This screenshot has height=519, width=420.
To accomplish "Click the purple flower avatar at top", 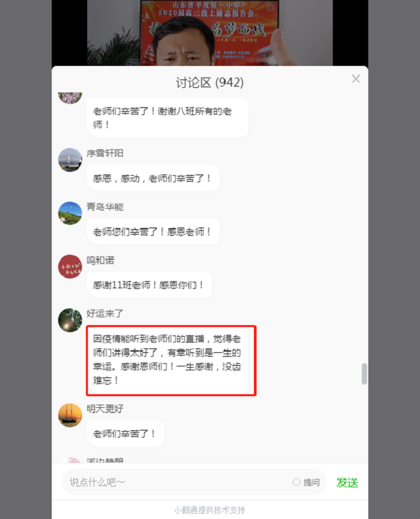I will (70, 98).
